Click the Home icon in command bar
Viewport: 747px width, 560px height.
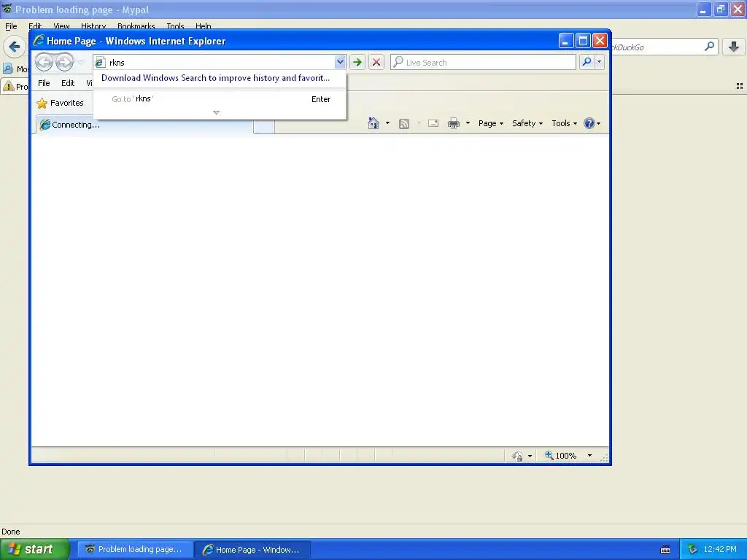(x=373, y=123)
